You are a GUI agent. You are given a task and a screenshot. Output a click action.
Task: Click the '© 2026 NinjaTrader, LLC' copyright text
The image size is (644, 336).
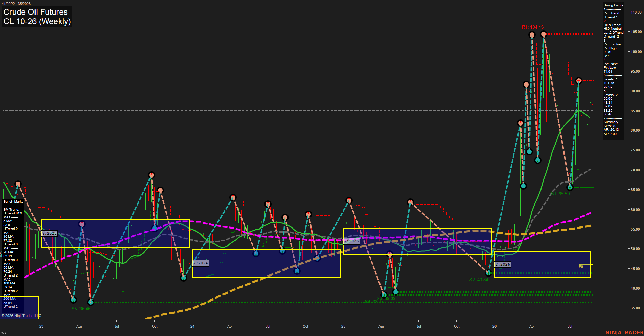pos(21,316)
